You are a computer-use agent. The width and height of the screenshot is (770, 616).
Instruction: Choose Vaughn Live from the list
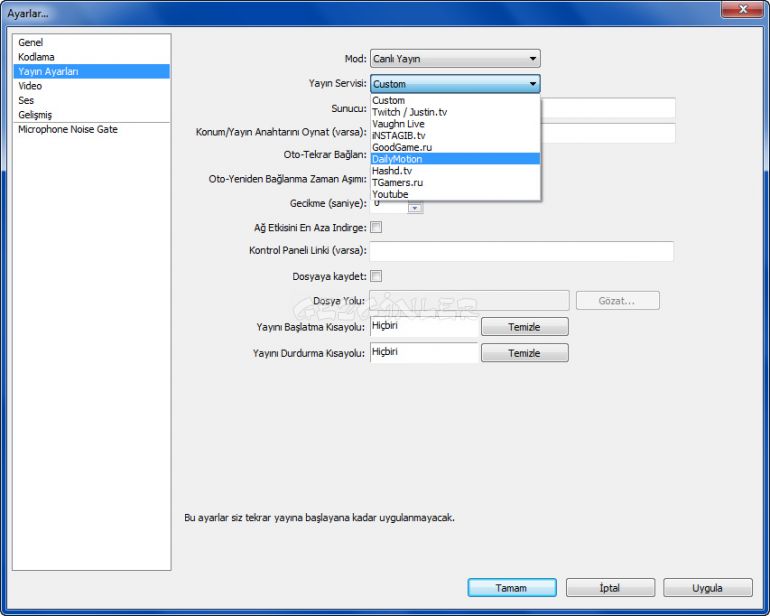455,124
